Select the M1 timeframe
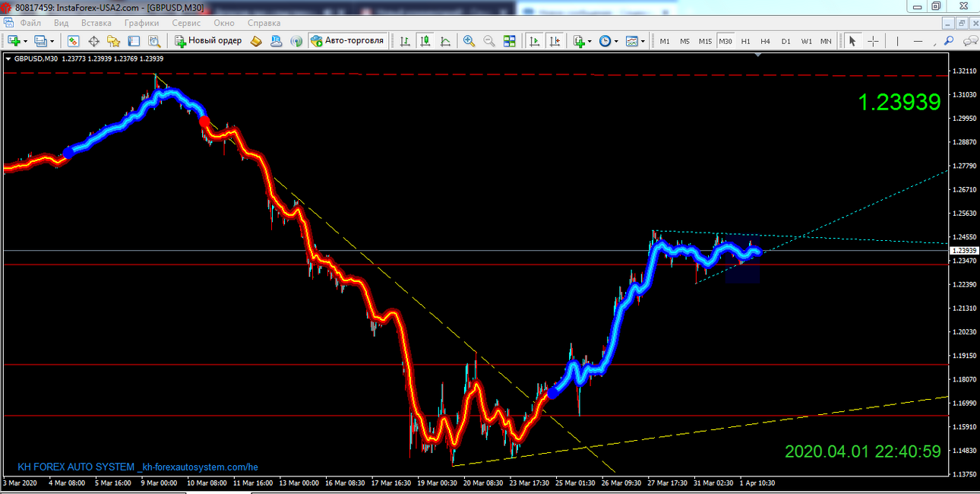Image resolution: width=980 pixels, height=494 pixels. pyautogui.click(x=665, y=41)
